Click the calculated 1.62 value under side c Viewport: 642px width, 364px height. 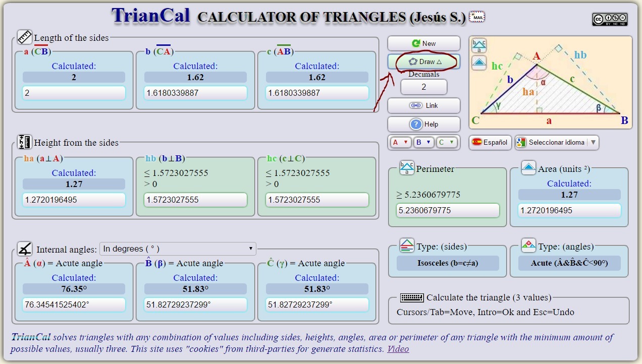tap(317, 77)
